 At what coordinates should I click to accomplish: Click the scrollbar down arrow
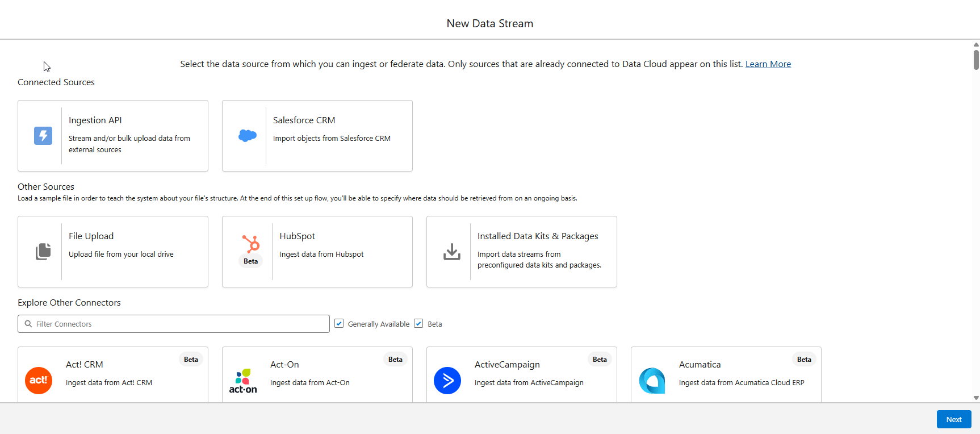(976, 398)
